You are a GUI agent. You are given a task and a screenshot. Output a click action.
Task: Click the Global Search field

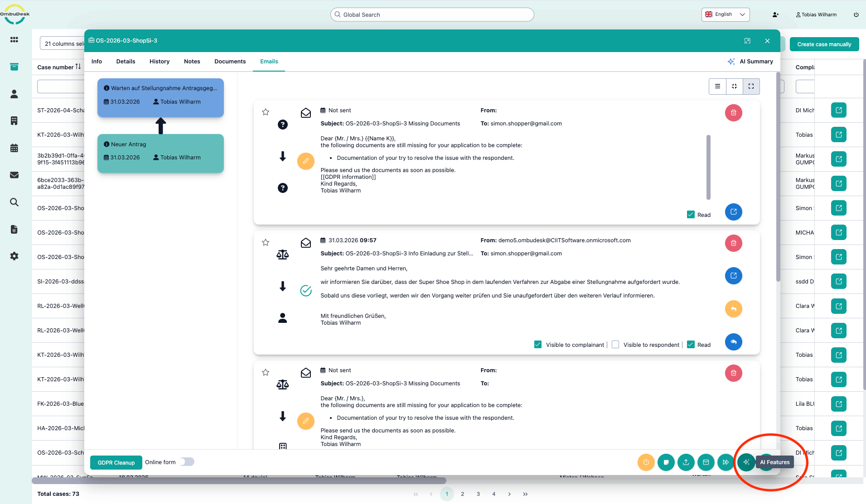[432, 14]
